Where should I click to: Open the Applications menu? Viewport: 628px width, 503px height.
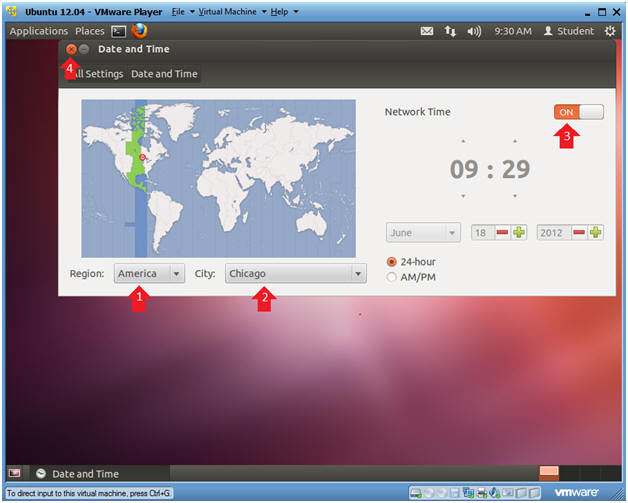(39, 31)
